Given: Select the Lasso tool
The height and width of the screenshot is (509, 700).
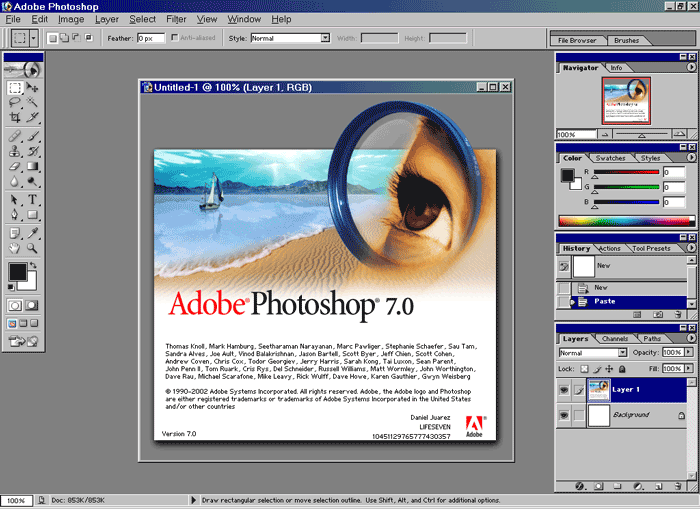Looking at the screenshot, I should (x=14, y=102).
